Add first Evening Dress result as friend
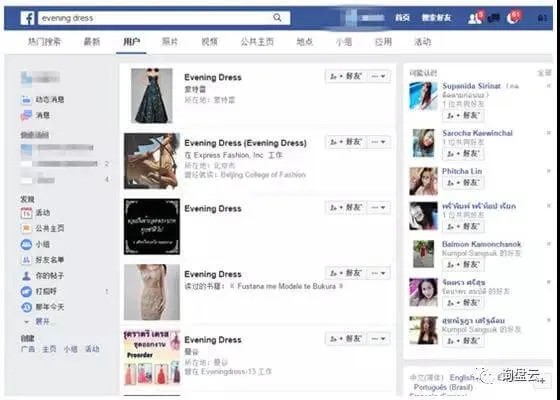The height and width of the screenshot is (400, 560). pyautogui.click(x=346, y=76)
